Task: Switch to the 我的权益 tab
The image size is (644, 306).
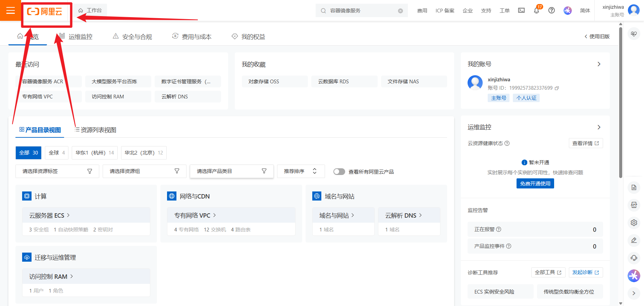Action: click(x=249, y=37)
